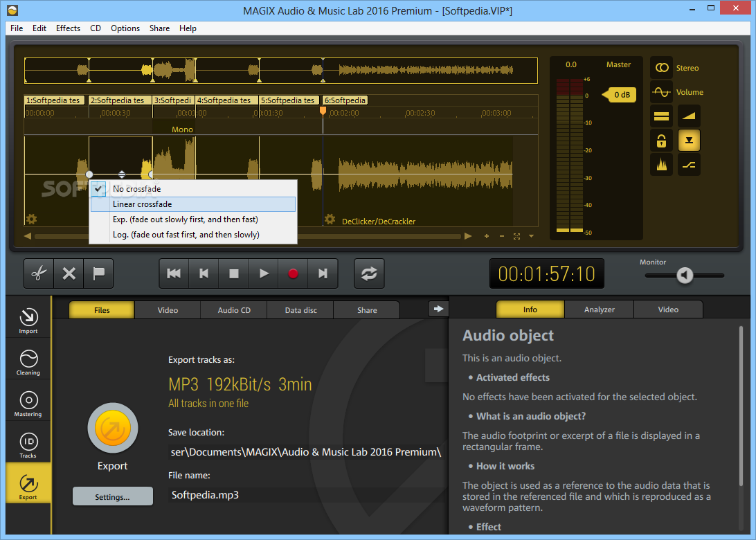Adjust the Monitor volume slider knob
This screenshot has width=756, height=540.
click(x=685, y=276)
